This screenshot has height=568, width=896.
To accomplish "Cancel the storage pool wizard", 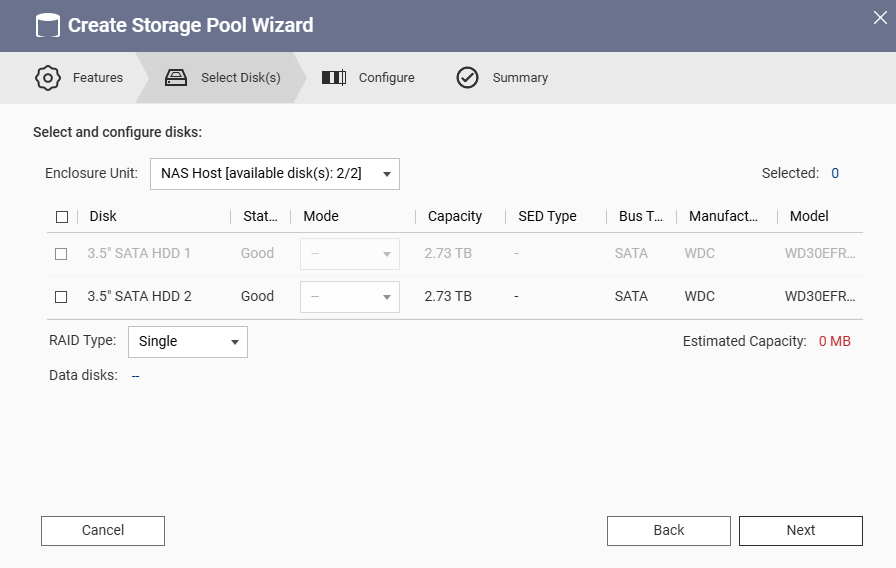I will tap(103, 531).
